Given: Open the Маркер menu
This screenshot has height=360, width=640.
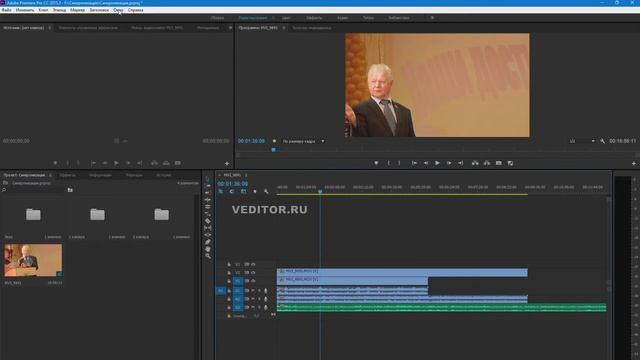Looking at the screenshot, I should pos(78,10).
